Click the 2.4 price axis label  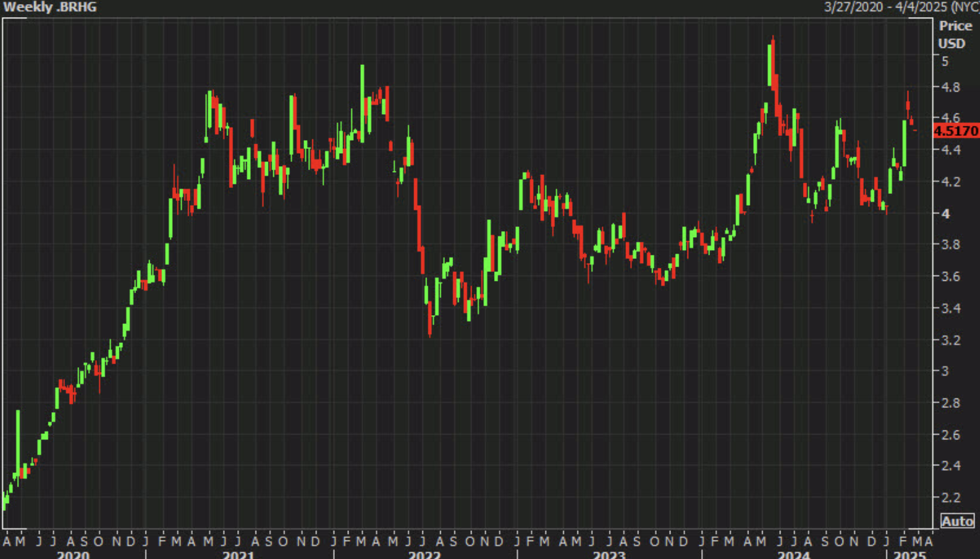pyautogui.click(x=949, y=466)
